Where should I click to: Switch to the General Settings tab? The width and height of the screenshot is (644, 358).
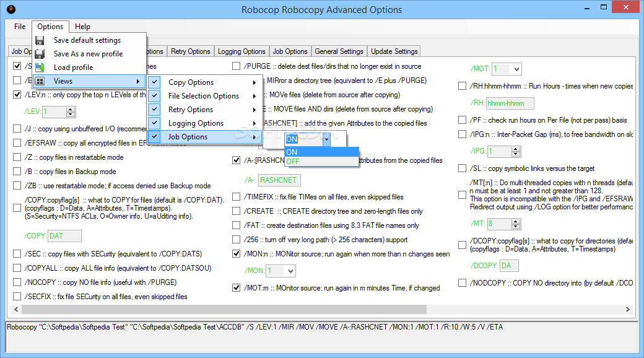click(339, 51)
